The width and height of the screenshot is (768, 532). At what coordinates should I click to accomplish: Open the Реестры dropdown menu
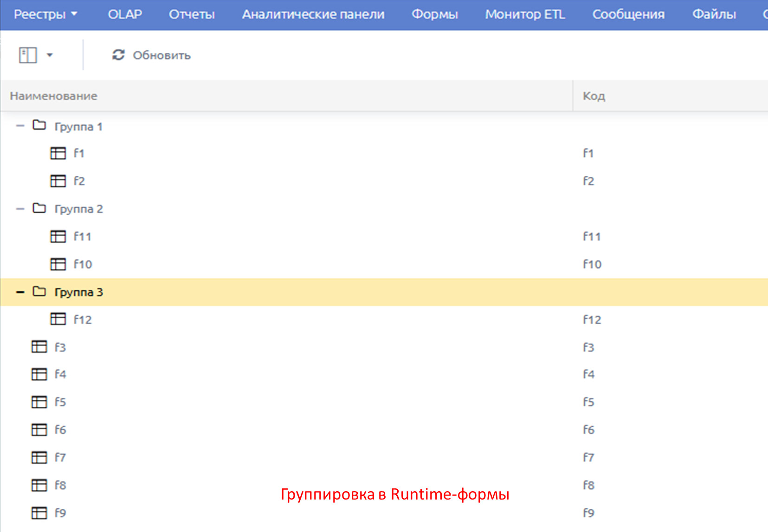[x=45, y=14]
